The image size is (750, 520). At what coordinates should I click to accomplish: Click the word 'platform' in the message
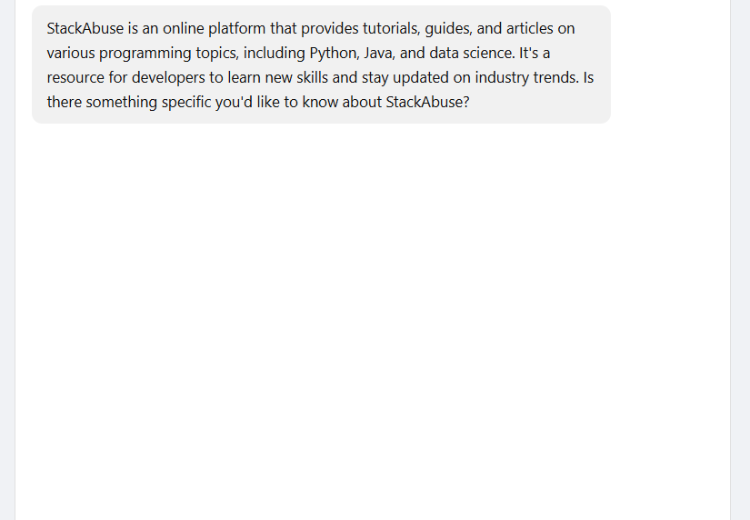pyautogui.click(x=237, y=29)
